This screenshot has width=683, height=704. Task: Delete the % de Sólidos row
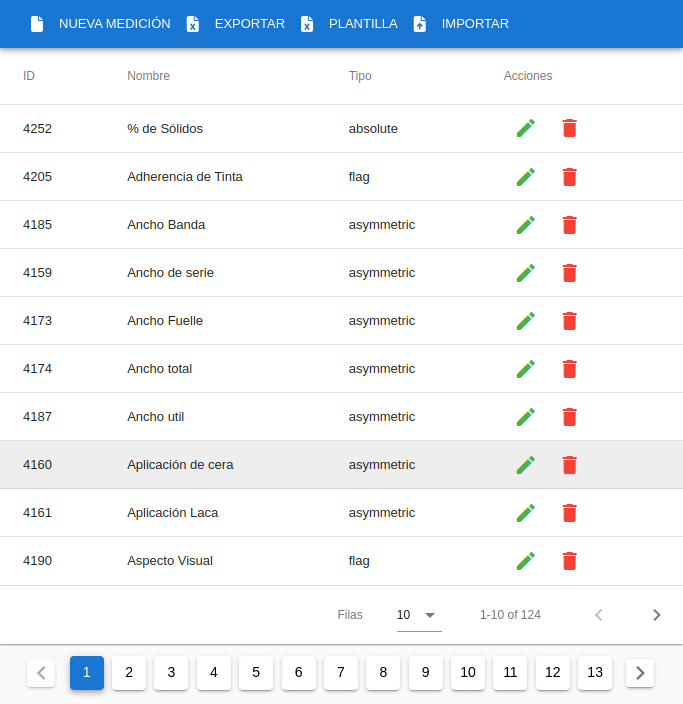coord(569,128)
